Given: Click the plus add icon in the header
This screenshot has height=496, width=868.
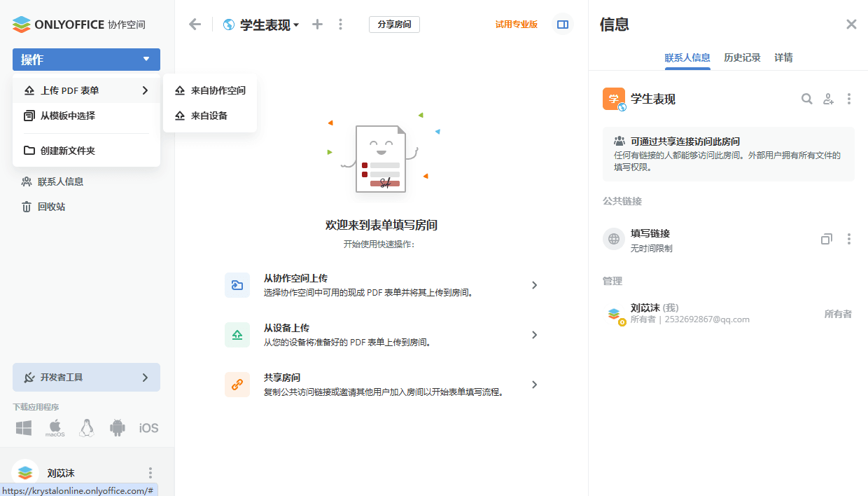Looking at the screenshot, I should coord(317,25).
